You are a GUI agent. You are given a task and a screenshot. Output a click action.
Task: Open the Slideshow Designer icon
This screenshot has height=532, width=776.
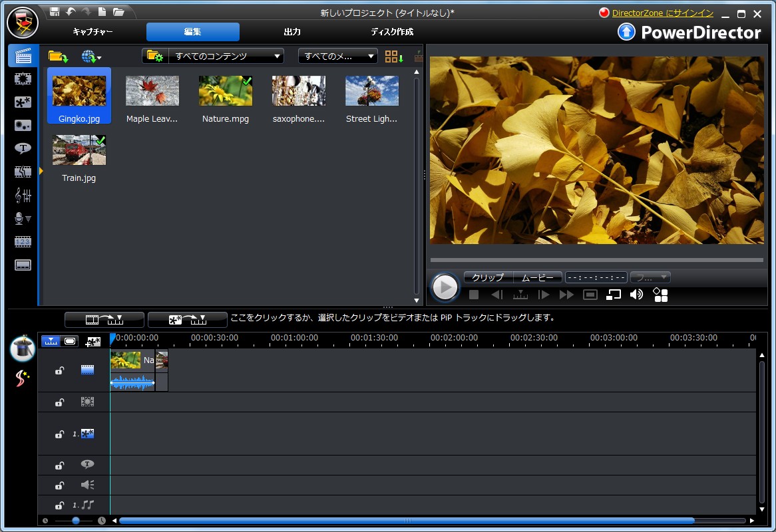[22, 378]
